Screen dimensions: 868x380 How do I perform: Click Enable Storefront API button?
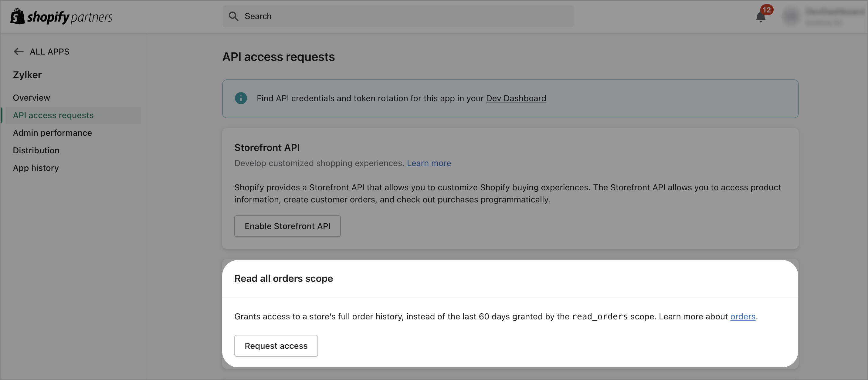pos(287,226)
